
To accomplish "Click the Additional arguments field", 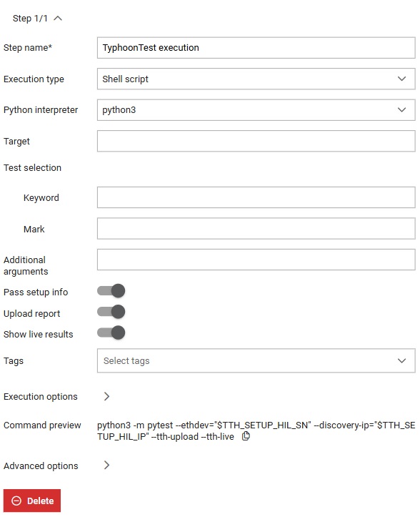I will point(256,260).
